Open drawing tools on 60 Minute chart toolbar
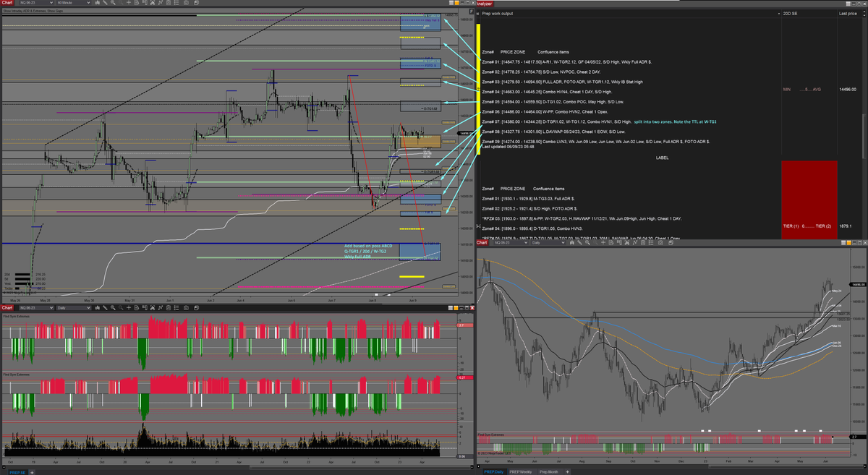Image resolution: width=868 pixels, height=475 pixels. coord(105,3)
